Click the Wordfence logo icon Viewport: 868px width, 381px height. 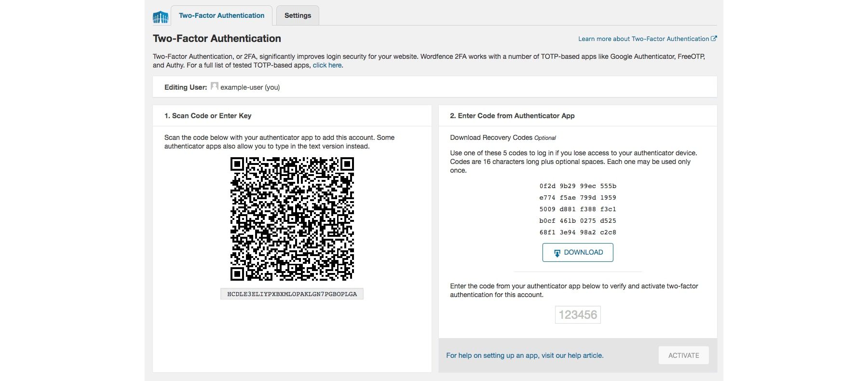coord(161,17)
